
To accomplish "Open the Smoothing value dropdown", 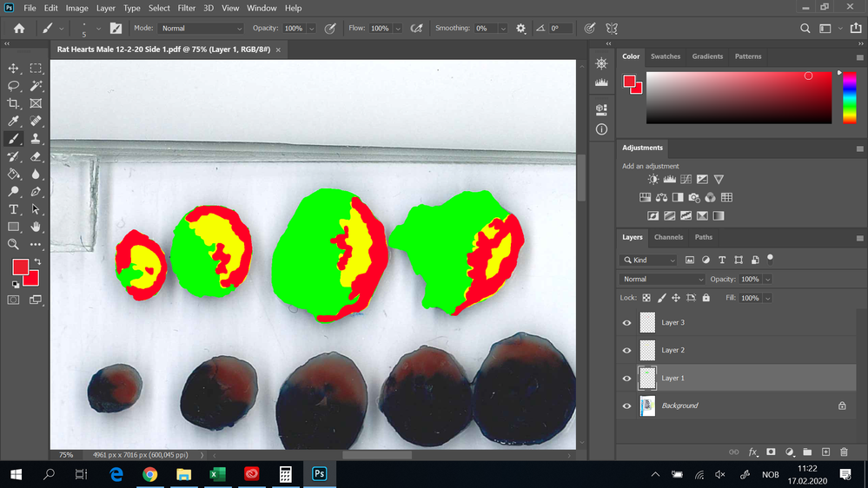I will [503, 28].
